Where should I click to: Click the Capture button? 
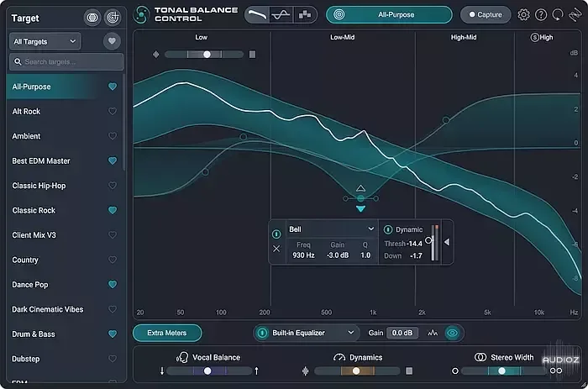486,14
